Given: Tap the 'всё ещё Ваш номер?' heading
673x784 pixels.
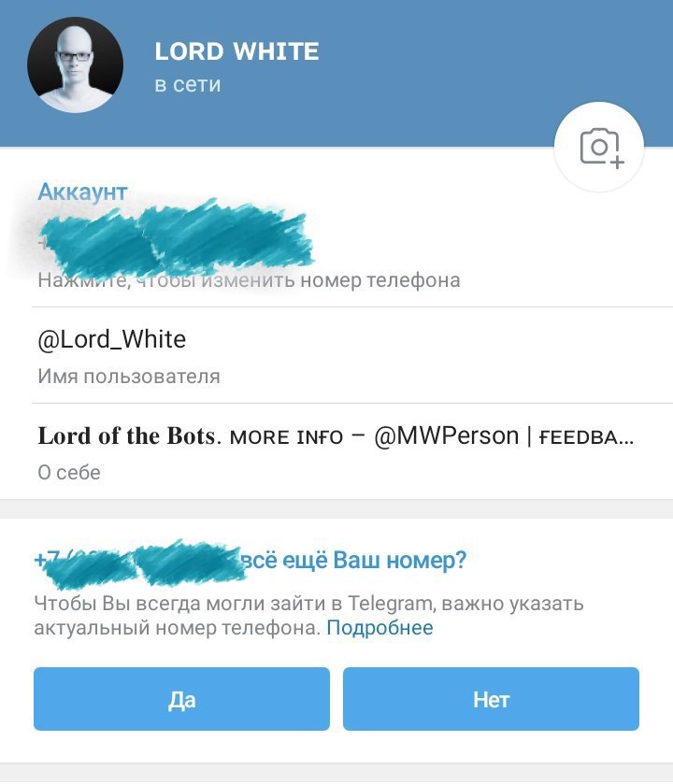Looking at the screenshot, I should point(354,560).
